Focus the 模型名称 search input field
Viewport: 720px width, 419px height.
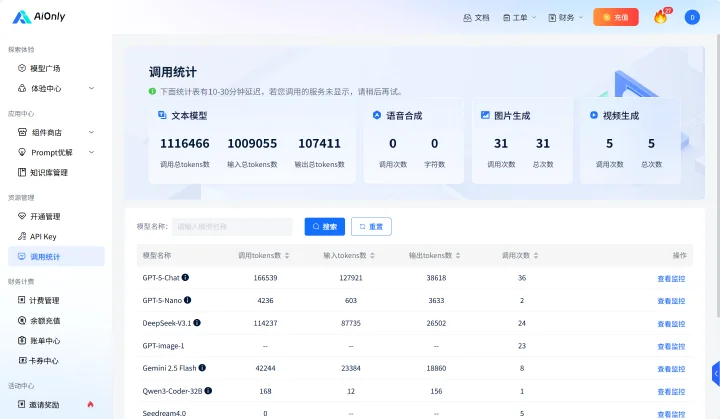click(232, 226)
